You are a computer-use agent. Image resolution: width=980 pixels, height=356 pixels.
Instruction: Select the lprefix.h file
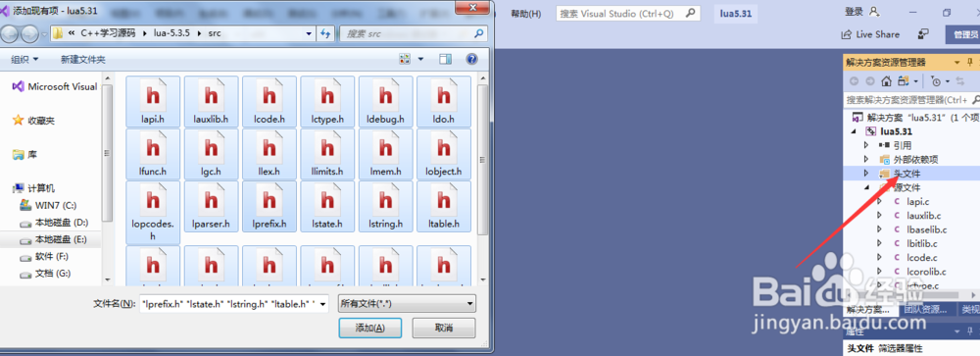[x=269, y=207]
